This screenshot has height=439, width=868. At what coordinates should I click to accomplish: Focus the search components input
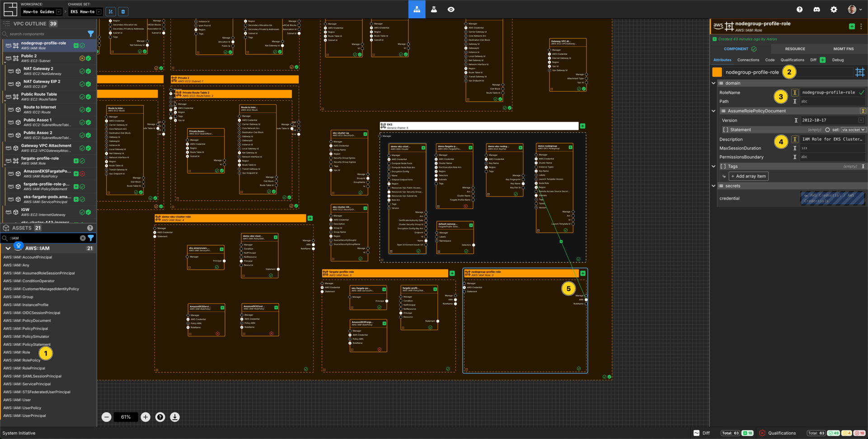point(45,34)
